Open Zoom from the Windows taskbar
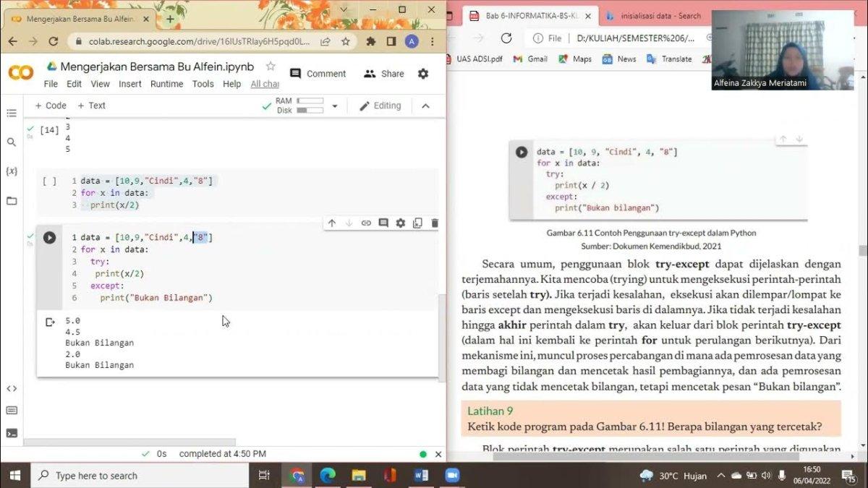Viewport: 868px width, 488px height. [x=452, y=475]
